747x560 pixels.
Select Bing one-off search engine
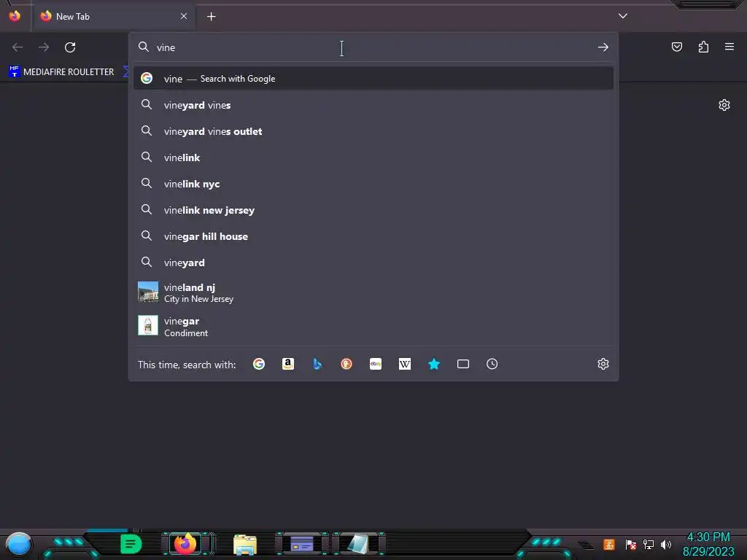(x=317, y=365)
